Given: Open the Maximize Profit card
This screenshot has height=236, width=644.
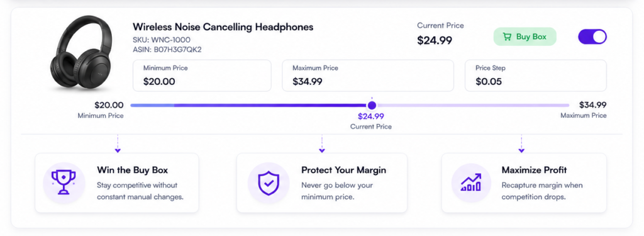Looking at the screenshot, I should (x=524, y=183).
